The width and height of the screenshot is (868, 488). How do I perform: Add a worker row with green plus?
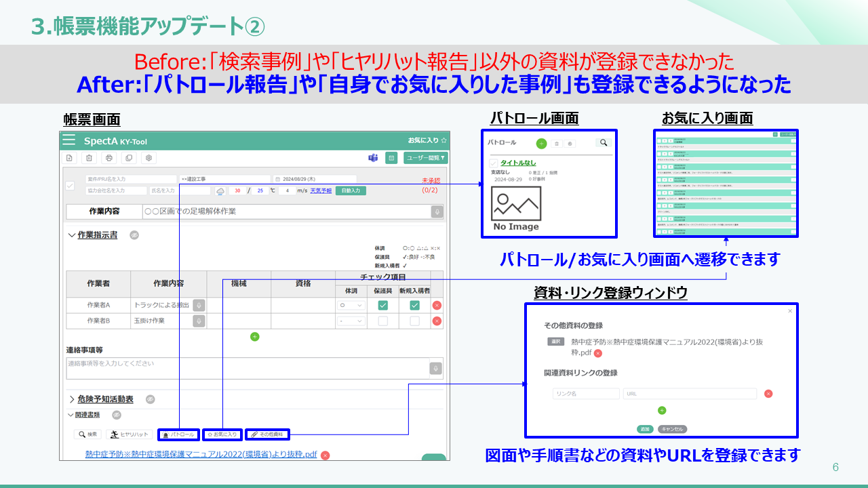(255, 336)
